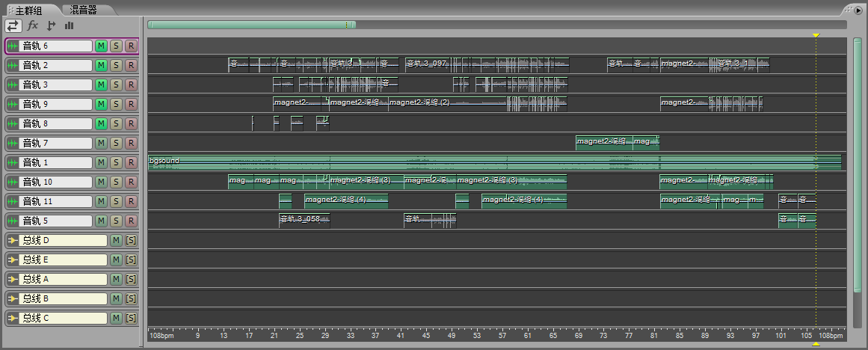Click the bus icon of 总线 D

[12, 240]
